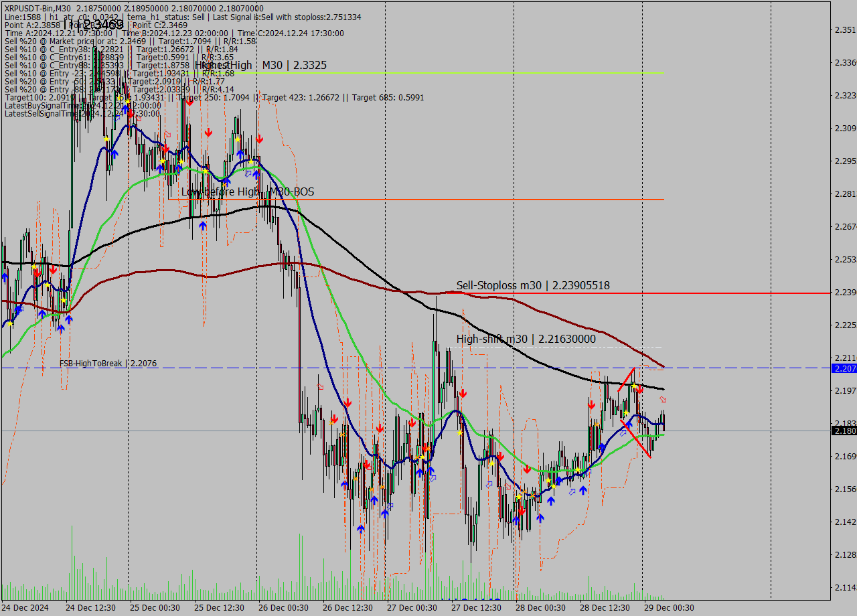Click the 'Target100: 2.0919' targets line
This screenshot has width=857, height=616.
coord(214,97)
